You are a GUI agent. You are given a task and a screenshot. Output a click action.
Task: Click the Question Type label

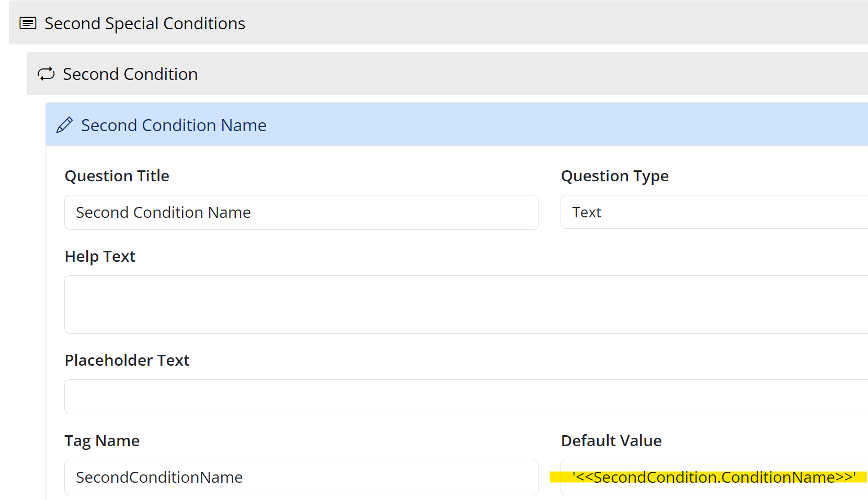coord(614,176)
